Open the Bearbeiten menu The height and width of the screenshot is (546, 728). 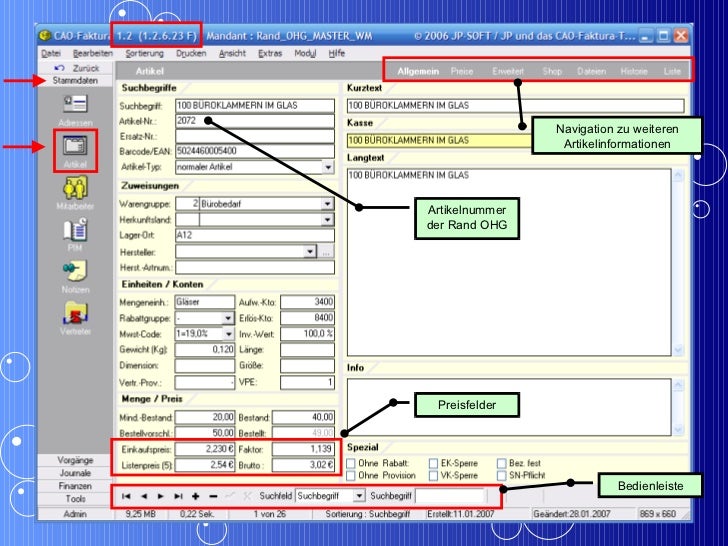pyautogui.click(x=93, y=53)
